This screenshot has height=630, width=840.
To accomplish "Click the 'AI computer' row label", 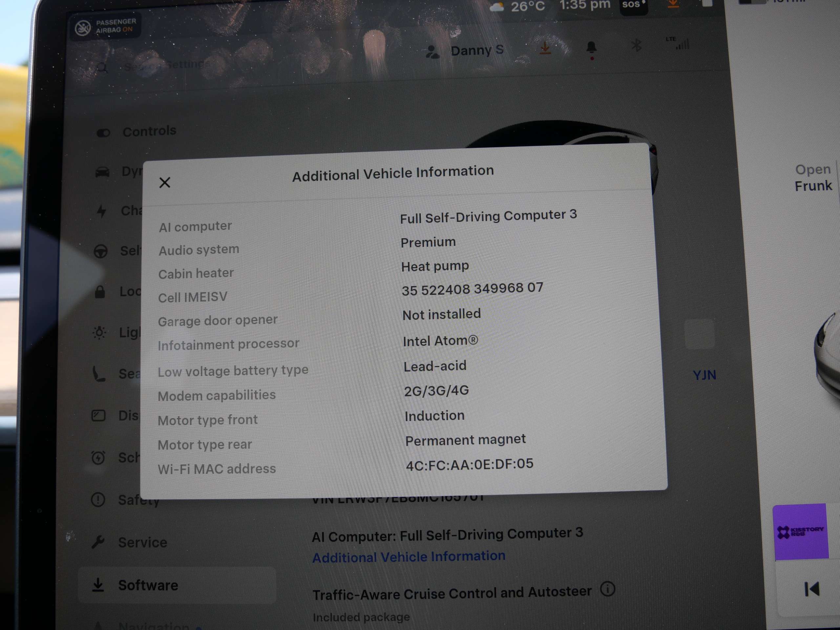I will 195,226.
